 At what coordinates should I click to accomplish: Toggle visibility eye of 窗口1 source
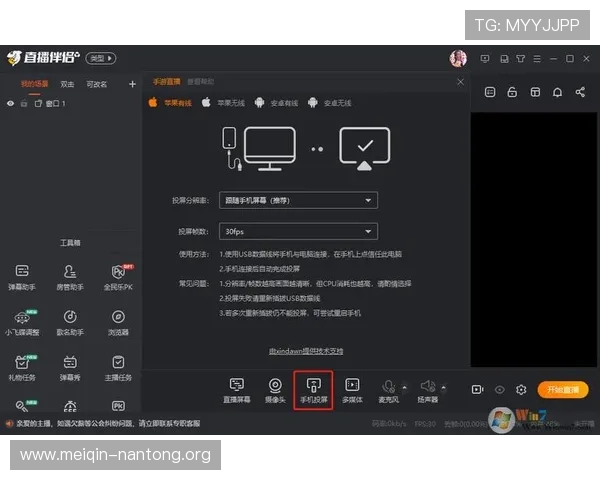pyautogui.click(x=10, y=103)
